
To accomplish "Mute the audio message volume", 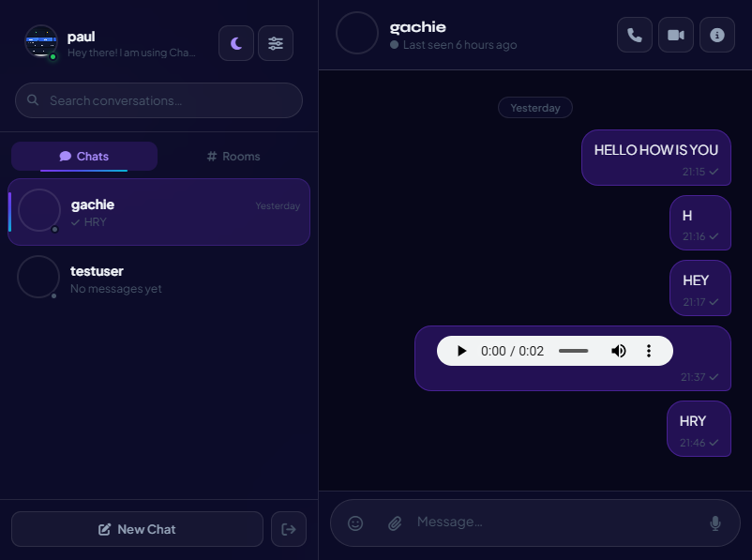I will [618, 351].
